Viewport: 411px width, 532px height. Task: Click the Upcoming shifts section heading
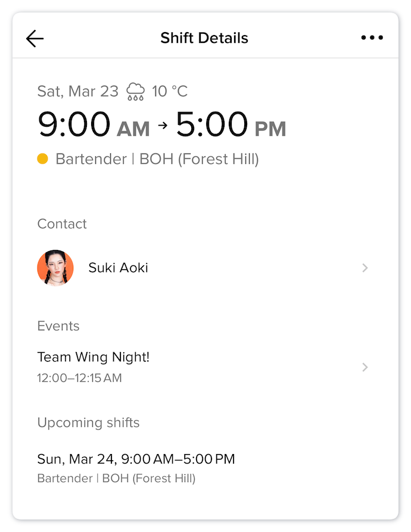coord(88,423)
